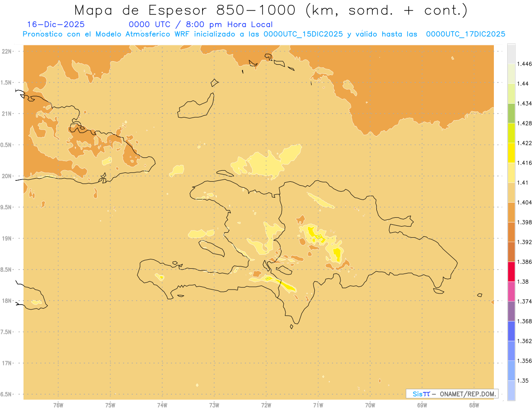Click the legend value '1.404'
The width and height of the screenshot is (532, 411).
coord(524,202)
